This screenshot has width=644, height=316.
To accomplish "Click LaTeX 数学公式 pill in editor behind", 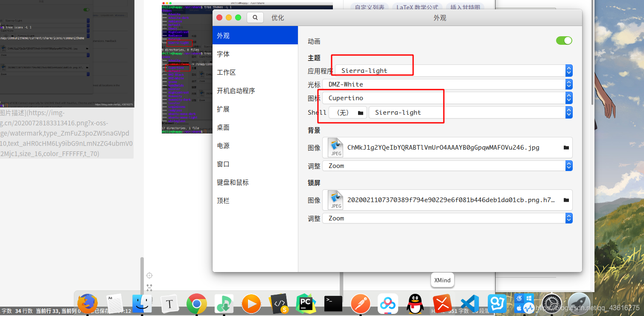I will [417, 7].
